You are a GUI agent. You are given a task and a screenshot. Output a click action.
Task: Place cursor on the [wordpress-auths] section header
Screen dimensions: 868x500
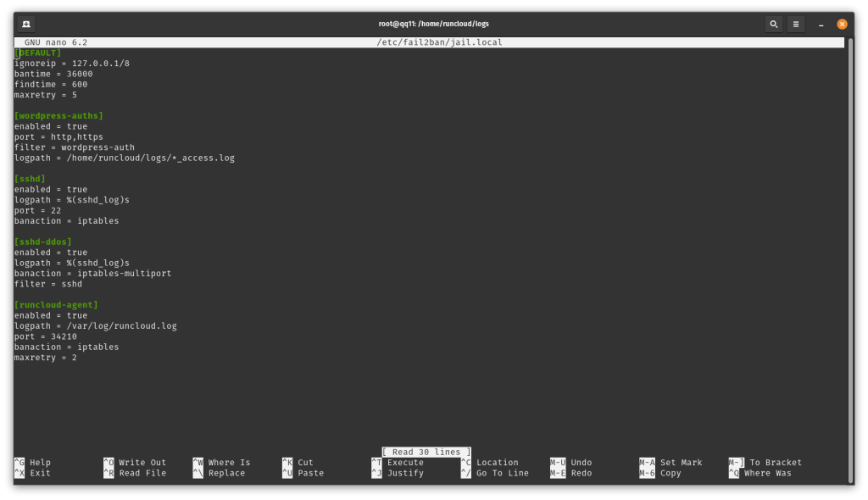58,116
